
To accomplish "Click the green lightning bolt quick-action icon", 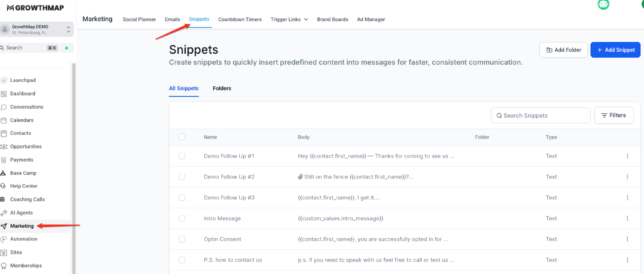I will [x=67, y=48].
